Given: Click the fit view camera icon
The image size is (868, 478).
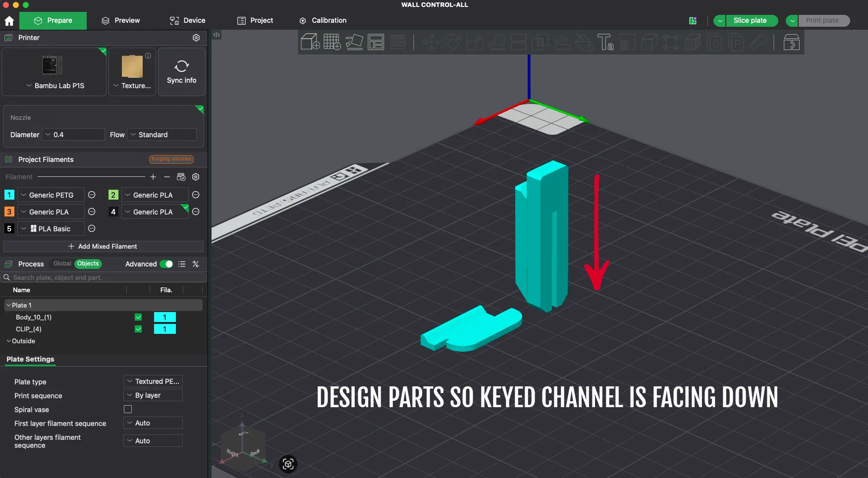Looking at the screenshot, I should click(x=288, y=464).
